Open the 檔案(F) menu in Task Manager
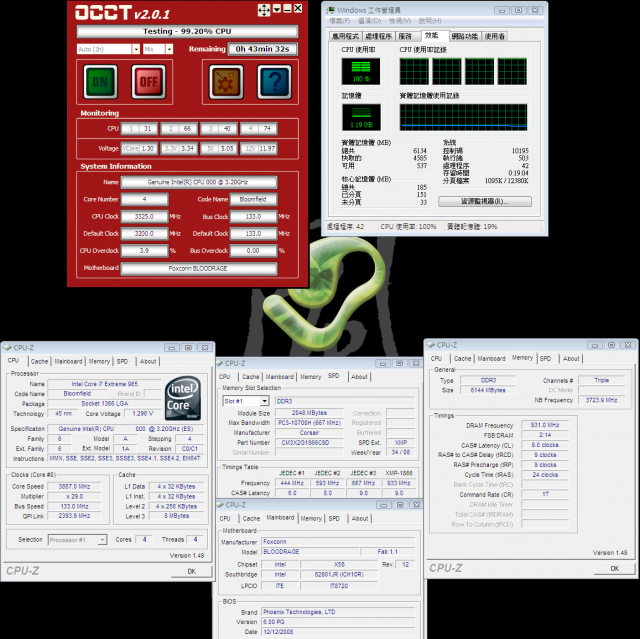The height and width of the screenshot is (639, 640). coord(340,21)
